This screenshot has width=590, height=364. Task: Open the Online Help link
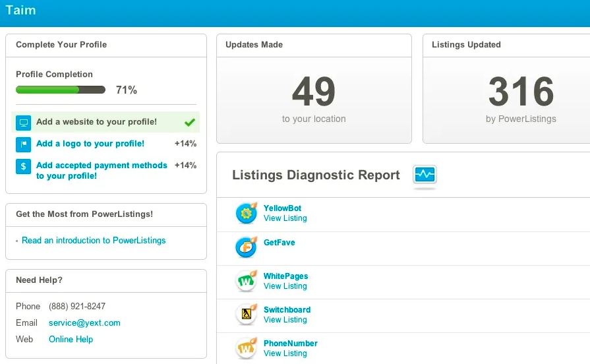(71, 339)
